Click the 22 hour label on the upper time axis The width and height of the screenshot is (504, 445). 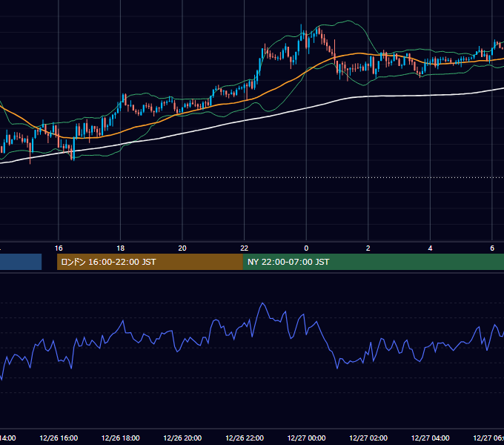[x=245, y=248]
